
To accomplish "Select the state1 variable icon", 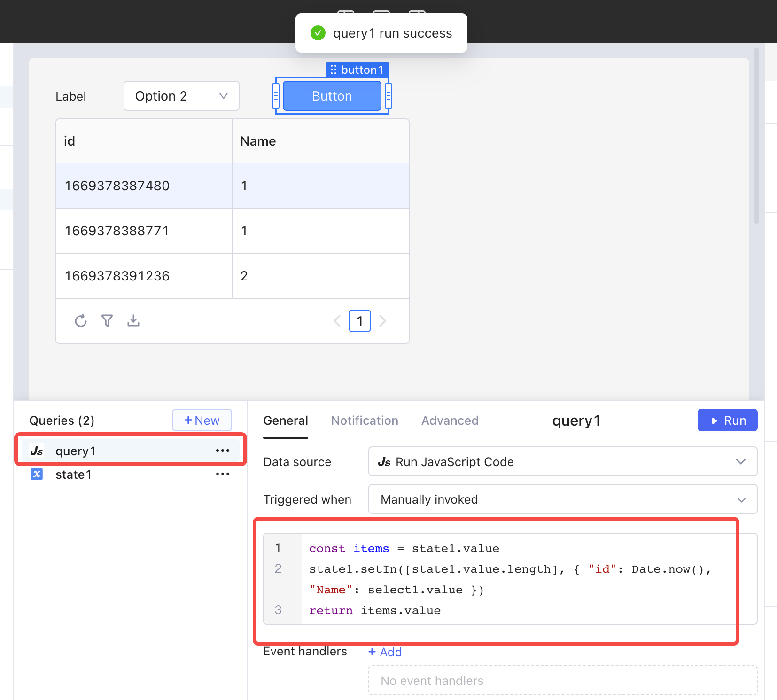I will click(36, 474).
